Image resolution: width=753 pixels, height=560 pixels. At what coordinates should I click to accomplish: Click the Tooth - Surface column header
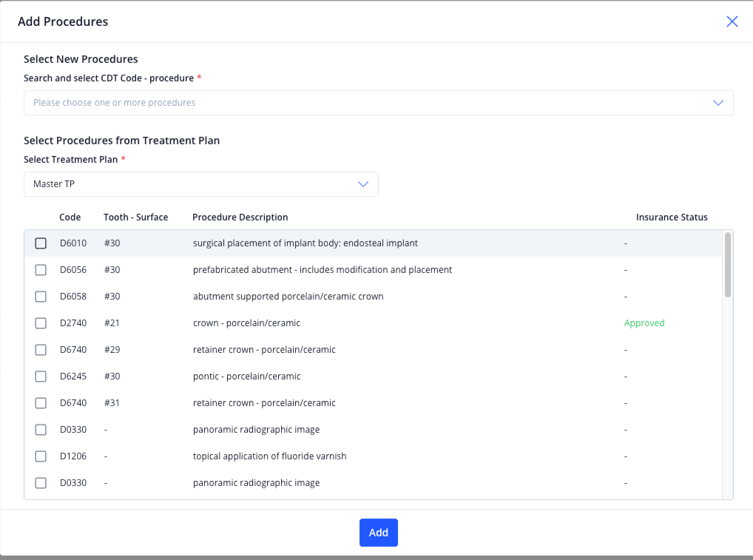136,217
